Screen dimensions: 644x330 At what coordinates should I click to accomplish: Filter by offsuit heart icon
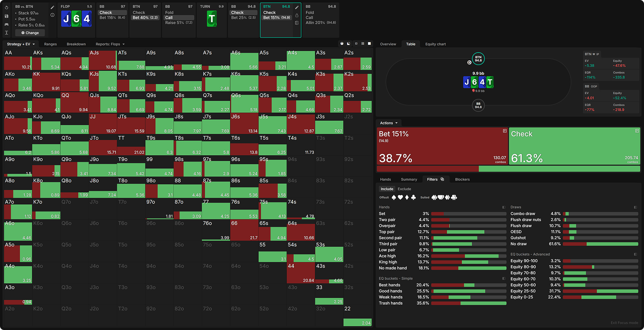[x=400, y=197]
